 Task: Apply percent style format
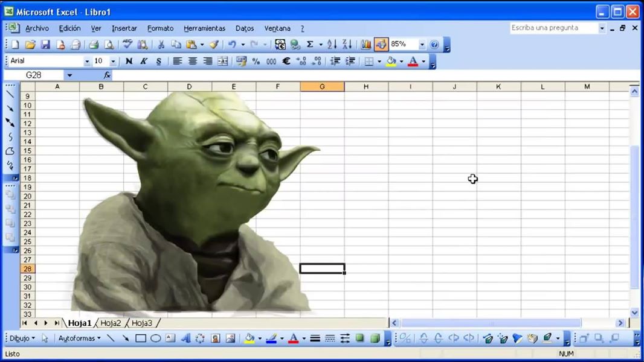pyautogui.click(x=256, y=62)
